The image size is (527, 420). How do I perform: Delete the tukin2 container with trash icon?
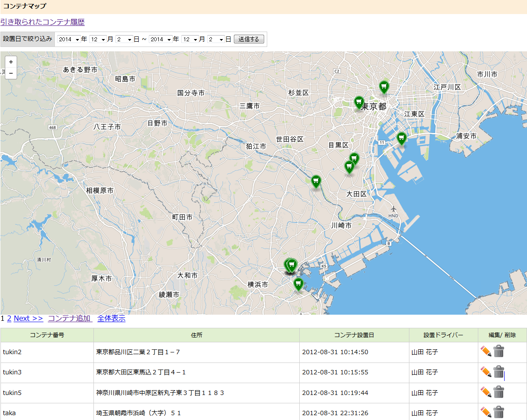pos(498,352)
